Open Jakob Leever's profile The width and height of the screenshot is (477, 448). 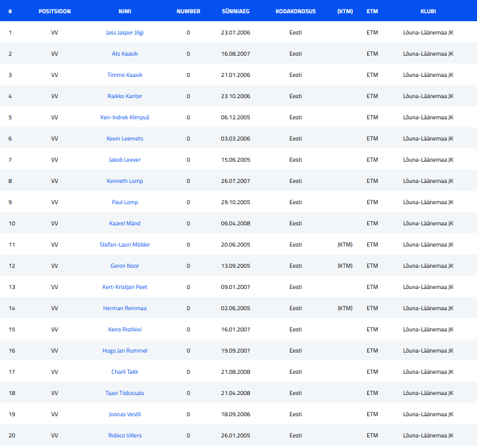pos(125,160)
